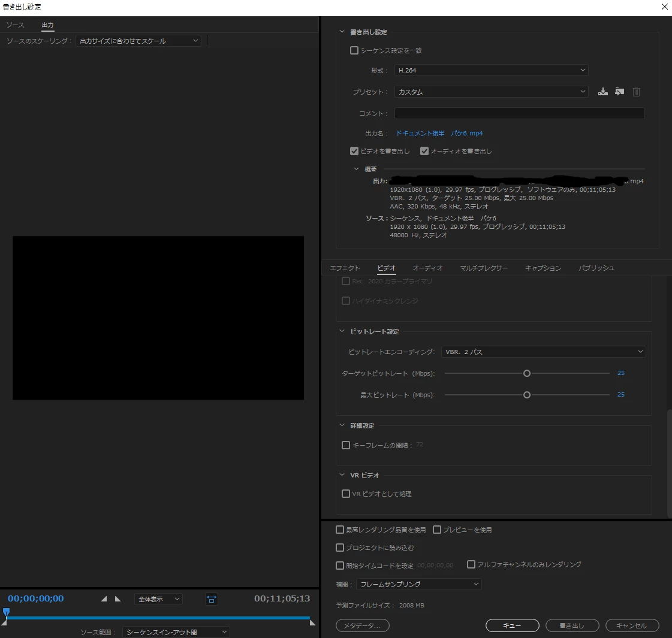Open ソースのスケーリング dropdown

click(138, 41)
